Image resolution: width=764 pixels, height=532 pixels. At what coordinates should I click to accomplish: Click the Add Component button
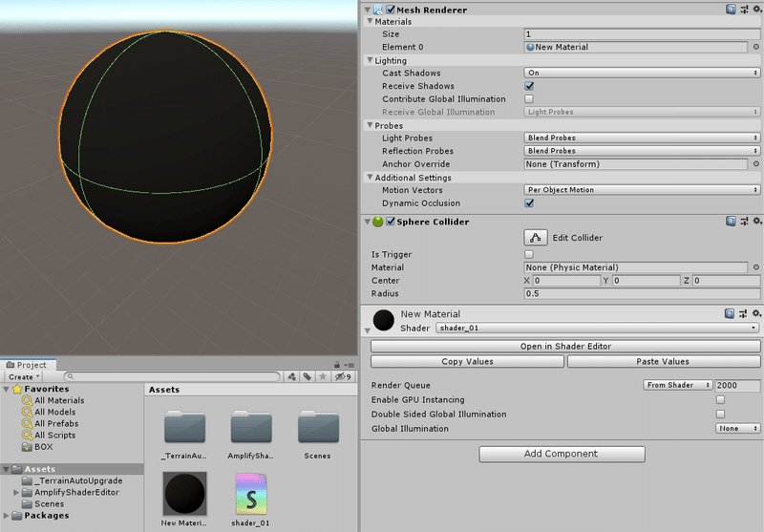click(x=562, y=454)
